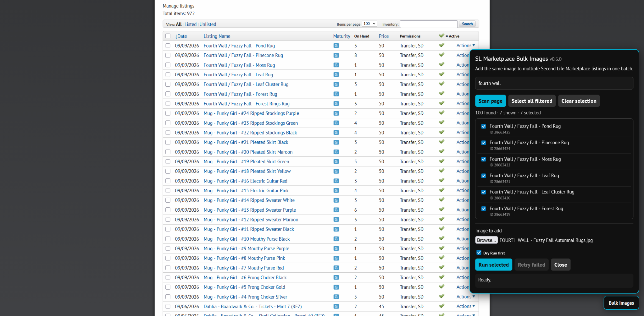
Task: Click Select all filtered button
Action: click(x=532, y=101)
